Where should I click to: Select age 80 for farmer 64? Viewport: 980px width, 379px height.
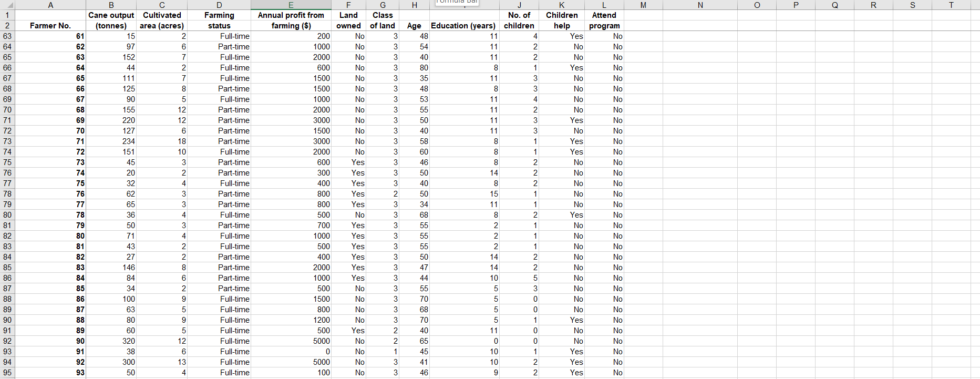(x=414, y=68)
